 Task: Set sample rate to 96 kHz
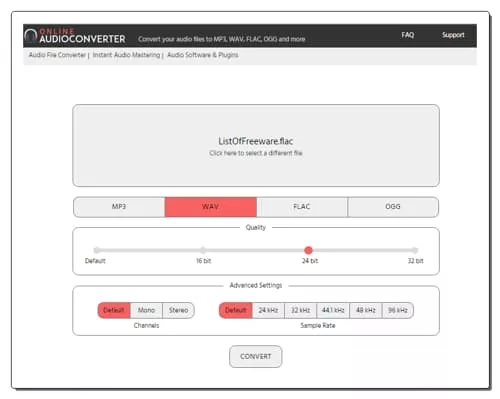point(398,310)
